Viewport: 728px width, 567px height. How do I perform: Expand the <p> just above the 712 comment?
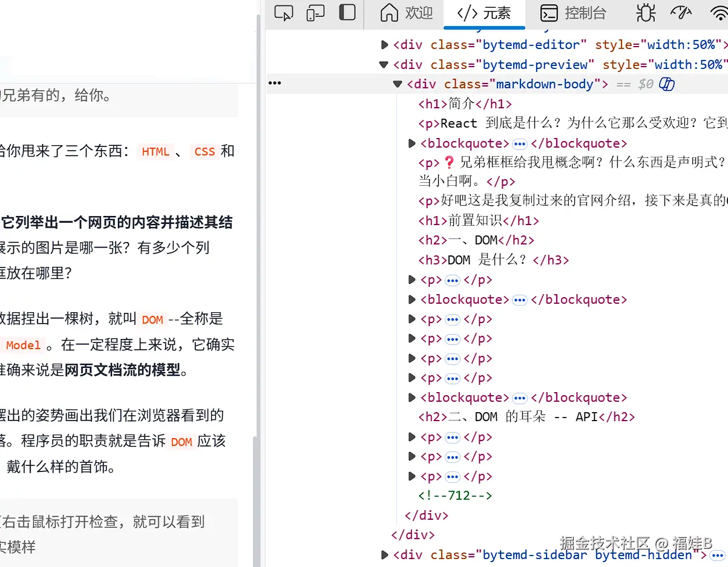(412, 476)
